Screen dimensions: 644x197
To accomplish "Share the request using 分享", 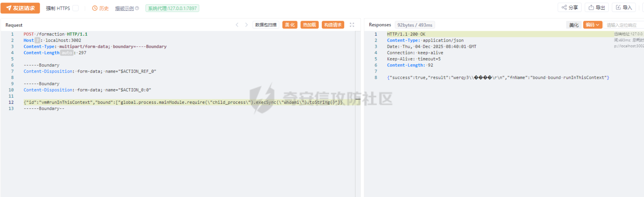I will pyautogui.click(x=570, y=8).
